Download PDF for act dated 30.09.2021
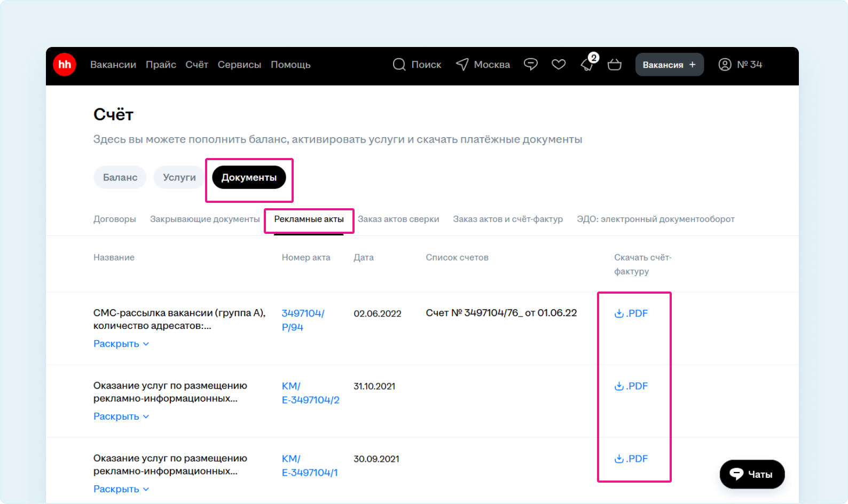Image resolution: width=848 pixels, height=504 pixels. [631, 459]
